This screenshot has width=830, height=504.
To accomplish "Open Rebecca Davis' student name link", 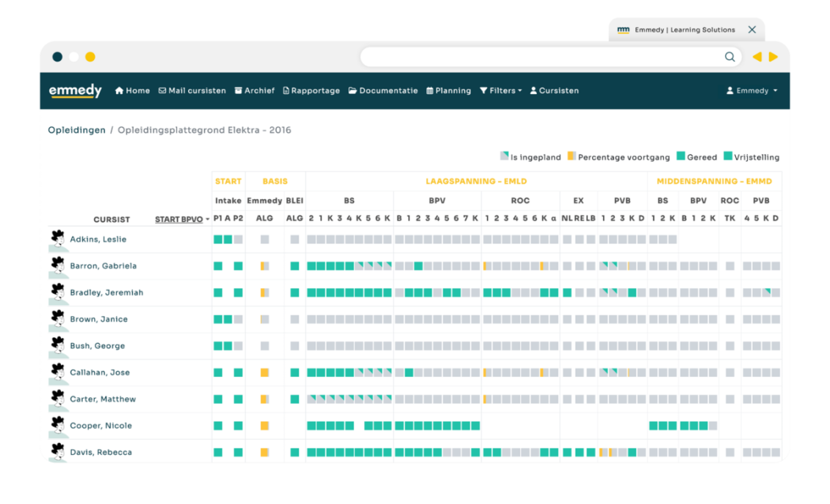I will [x=100, y=453].
